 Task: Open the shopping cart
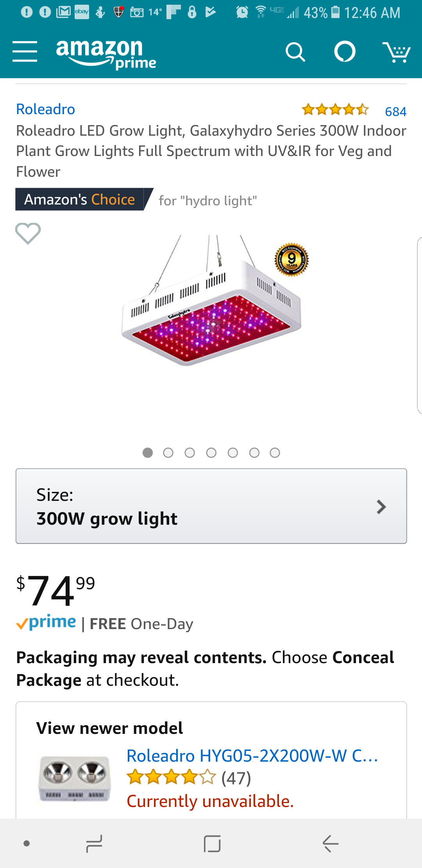coord(396,52)
